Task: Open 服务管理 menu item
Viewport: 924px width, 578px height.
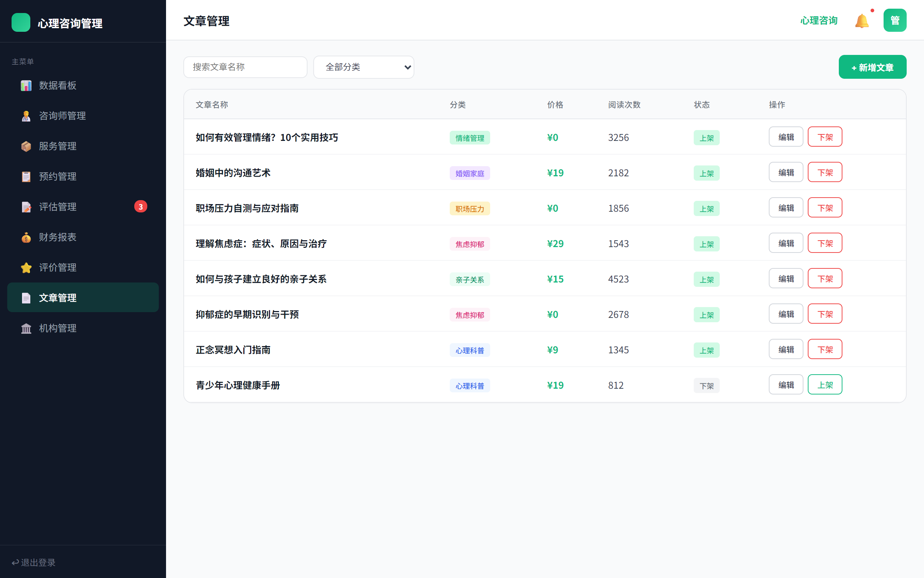Action: 83,146
